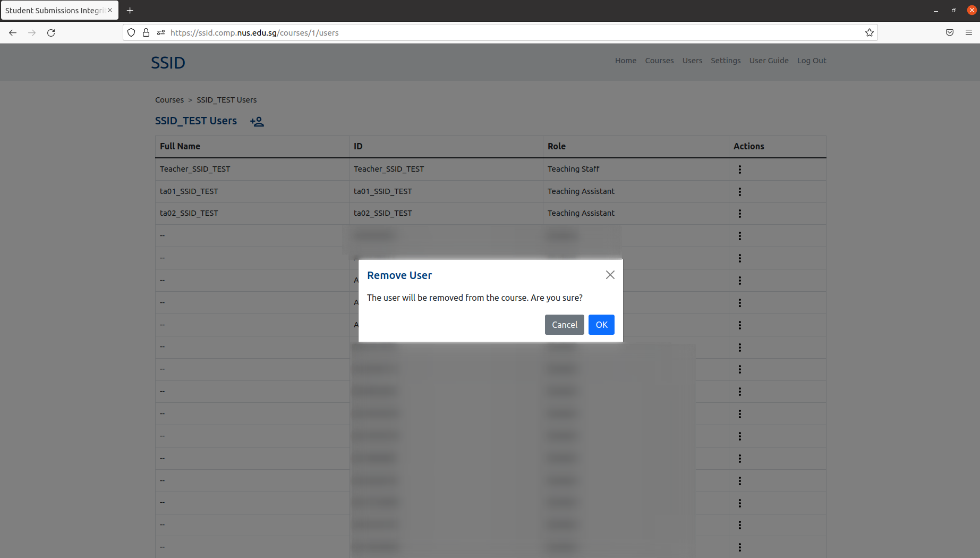Bookmark this page with the star icon

tap(870, 32)
